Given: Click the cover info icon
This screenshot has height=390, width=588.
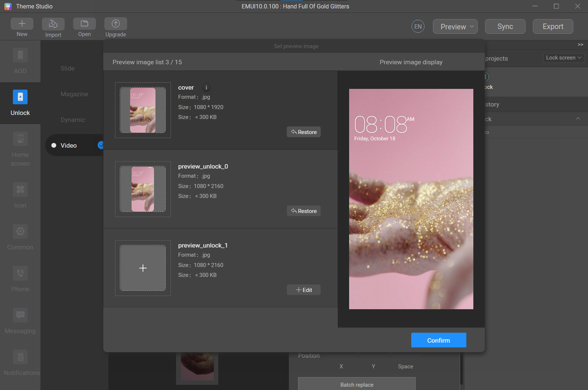Looking at the screenshot, I should (207, 87).
